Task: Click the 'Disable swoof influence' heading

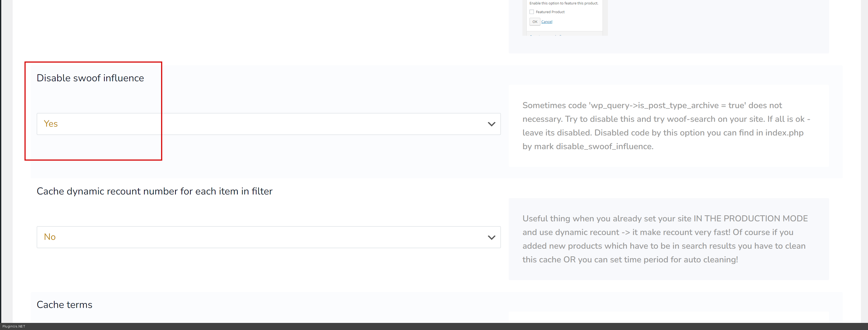Action: pos(90,78)
